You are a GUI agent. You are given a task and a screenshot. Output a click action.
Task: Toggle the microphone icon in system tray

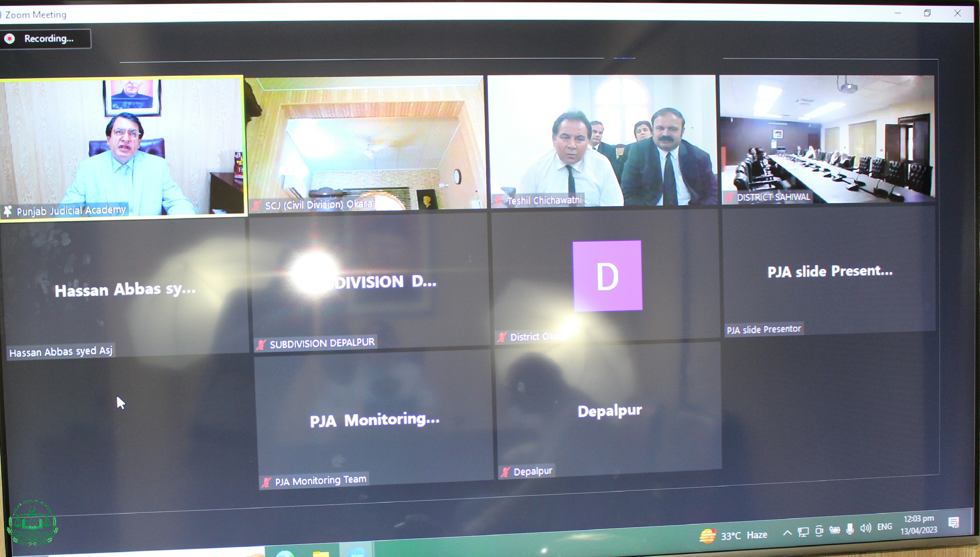click(x=850, y=529)
